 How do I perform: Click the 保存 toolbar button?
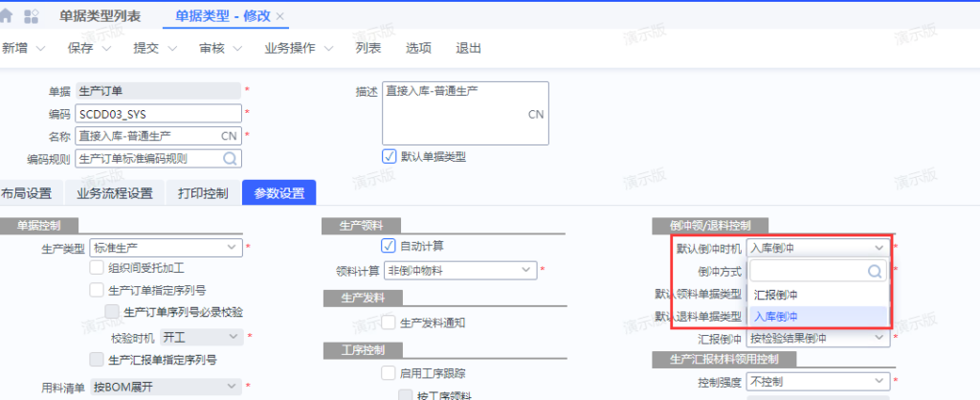click(x=81, y=48)
